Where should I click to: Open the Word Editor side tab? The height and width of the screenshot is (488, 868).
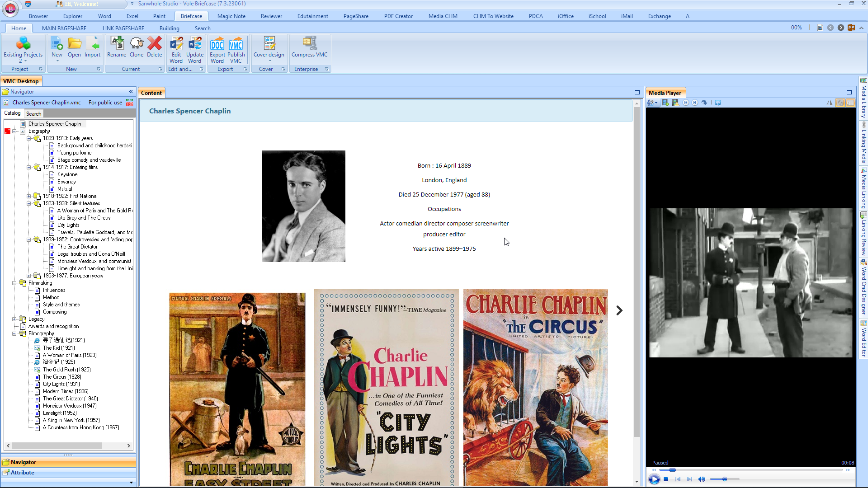tap(863, 339)
